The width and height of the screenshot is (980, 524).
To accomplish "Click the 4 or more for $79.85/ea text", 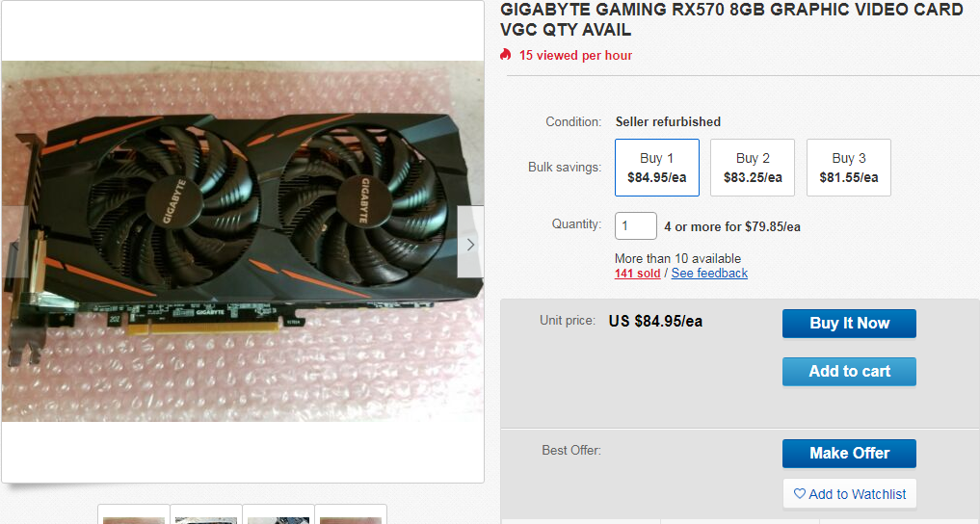I will [x=732, y=226].
